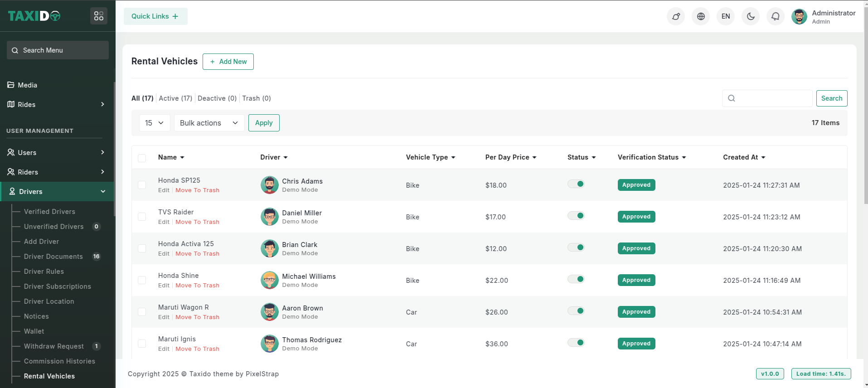Open Driver Documents in sidebar

click(53, 257)
